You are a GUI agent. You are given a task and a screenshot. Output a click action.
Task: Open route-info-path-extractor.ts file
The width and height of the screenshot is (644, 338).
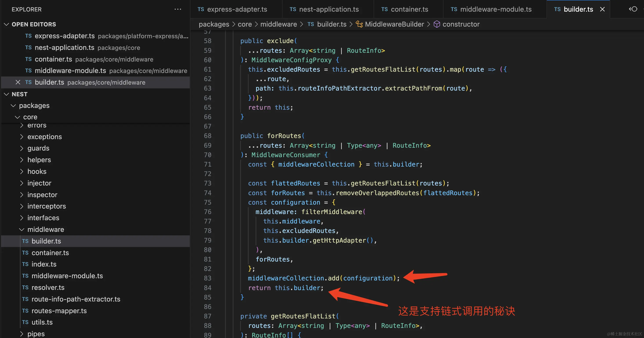tap(96, 299)
